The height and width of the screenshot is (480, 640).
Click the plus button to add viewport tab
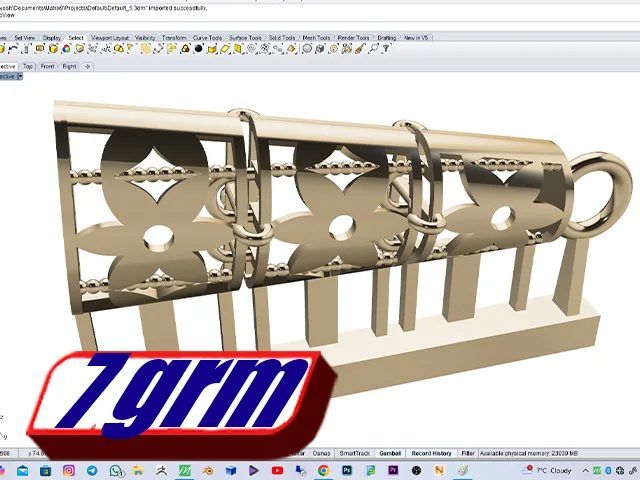click(87, 66)
